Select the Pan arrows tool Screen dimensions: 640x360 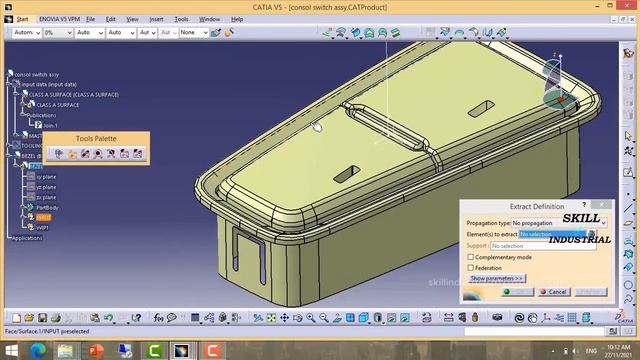click(284, 318)
